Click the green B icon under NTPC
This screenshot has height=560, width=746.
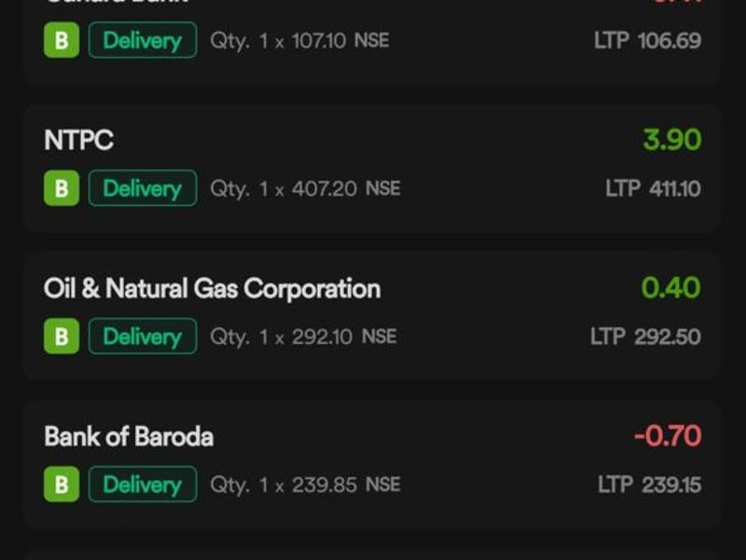[x=62, y=188]
